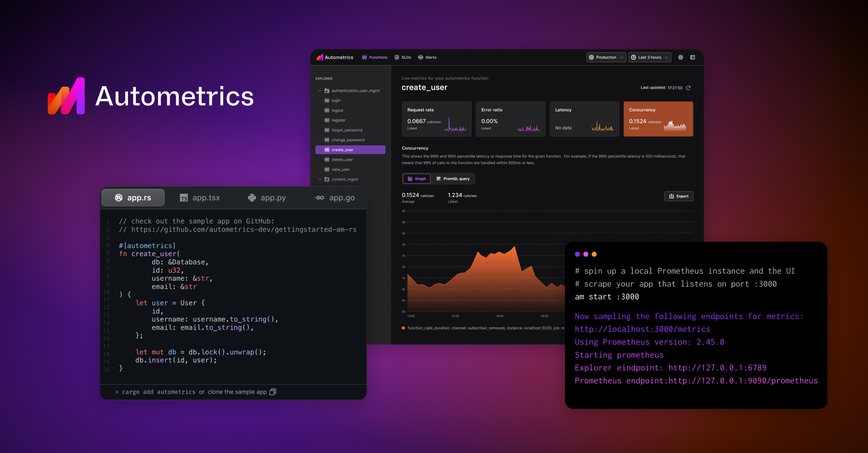Switch to the app.tsx code tab

coord(200,198)
